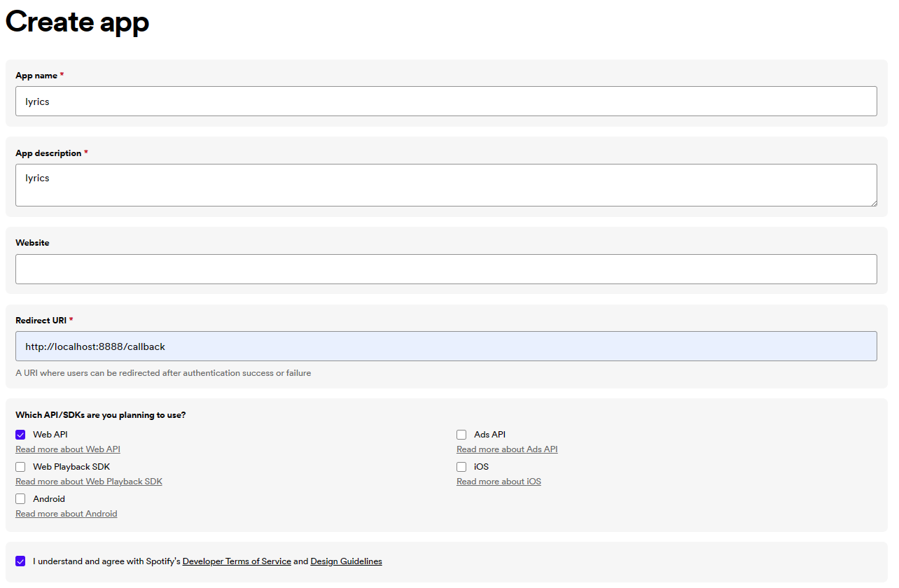This screenshot has height=588, width=899.
Task: Open the Design Guidelines link
Action: pyautogui.click(x=346, y=561)
